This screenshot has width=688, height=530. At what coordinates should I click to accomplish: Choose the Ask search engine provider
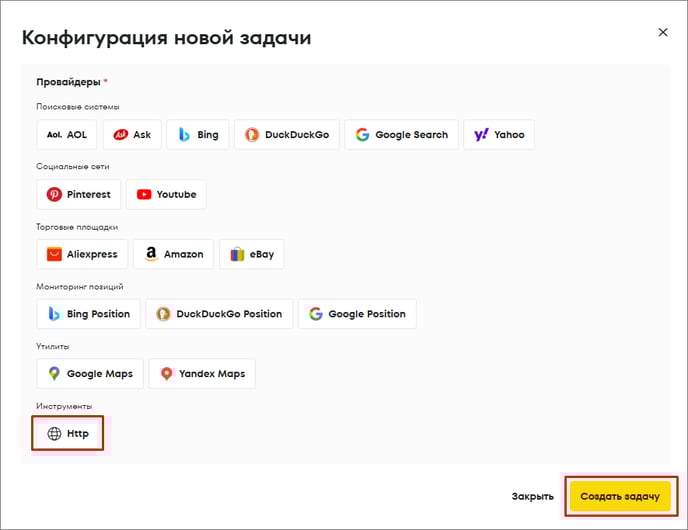133,135
